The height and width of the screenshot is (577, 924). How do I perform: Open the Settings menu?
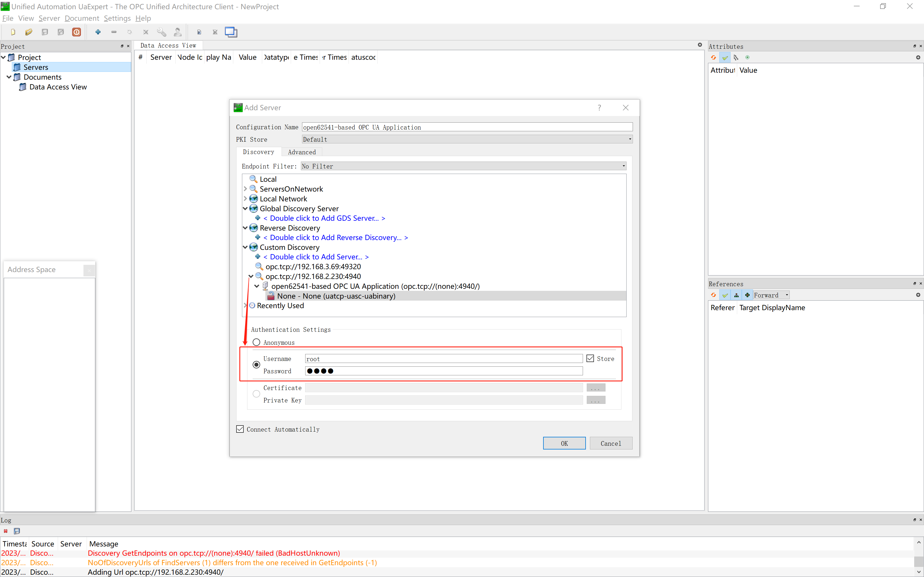click(x=117, y=18)
